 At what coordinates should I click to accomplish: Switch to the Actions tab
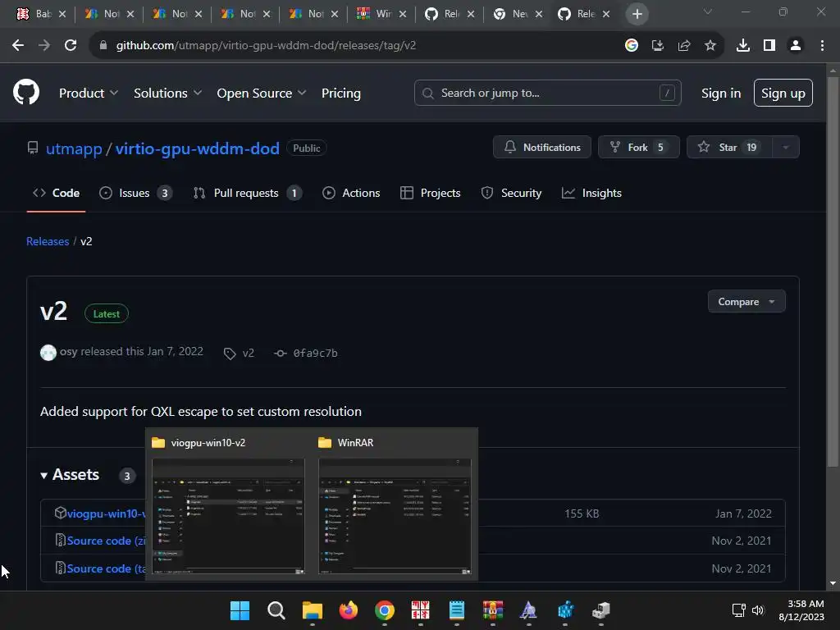(351, 193)
